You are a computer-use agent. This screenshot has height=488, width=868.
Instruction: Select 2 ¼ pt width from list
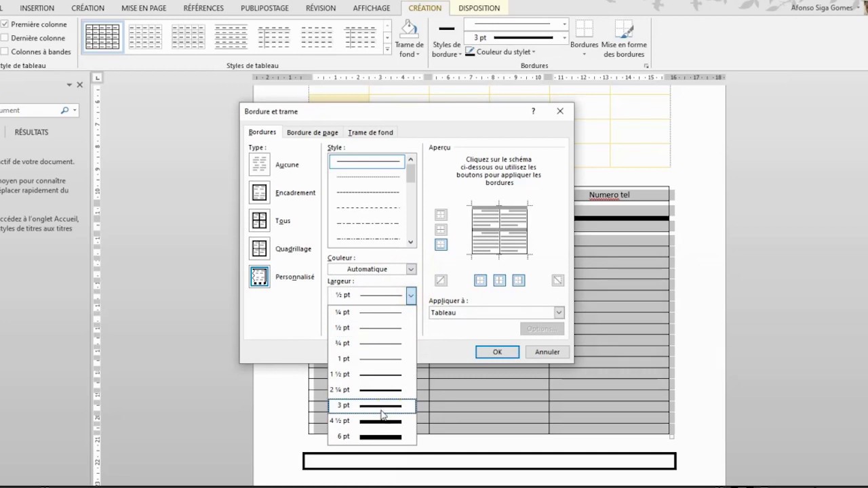[372, 390]
